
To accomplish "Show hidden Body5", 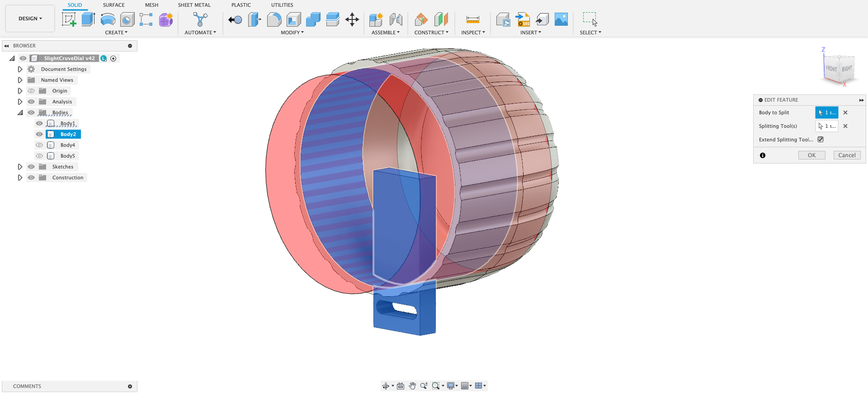I will click(39, 156).
